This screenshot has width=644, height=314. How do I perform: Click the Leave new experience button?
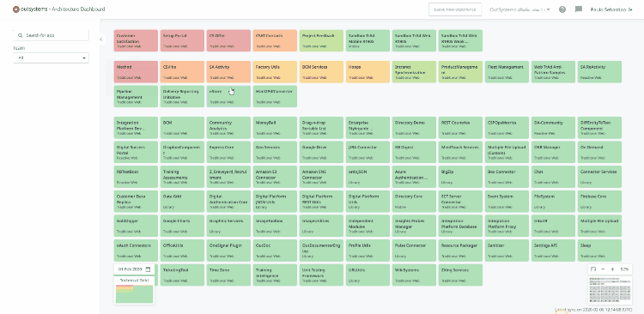point(455,9)
